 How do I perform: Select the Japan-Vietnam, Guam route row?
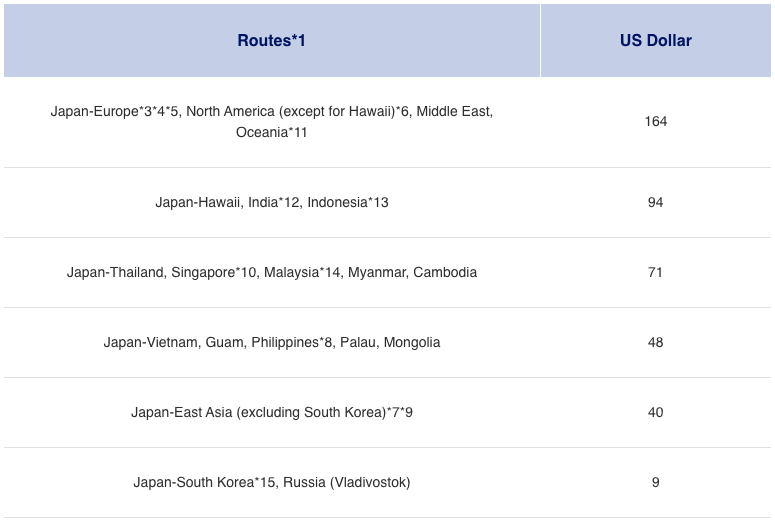(x=271, y=342)
